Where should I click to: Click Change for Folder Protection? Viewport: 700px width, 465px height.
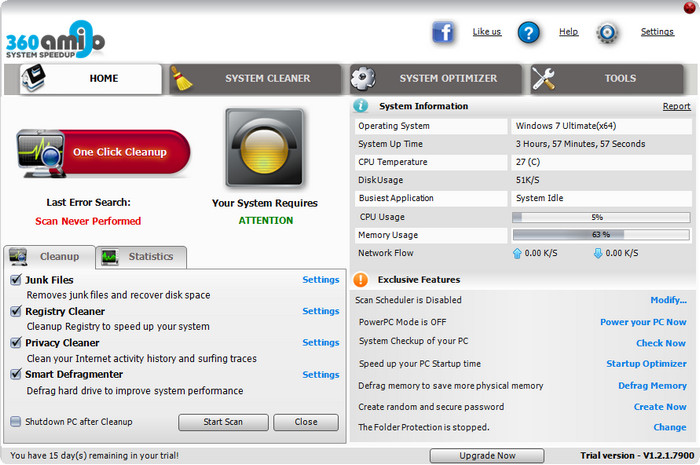[x=670, y=428]
